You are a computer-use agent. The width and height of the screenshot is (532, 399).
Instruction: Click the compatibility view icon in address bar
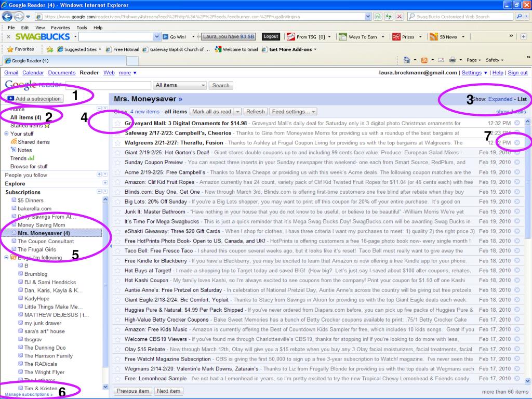(378, 16)
